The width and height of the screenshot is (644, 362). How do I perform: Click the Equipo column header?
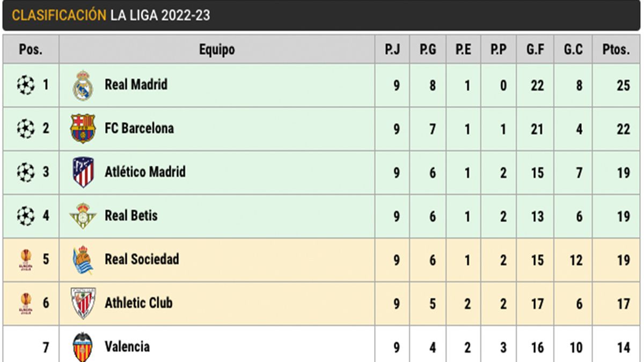(217, 50)
